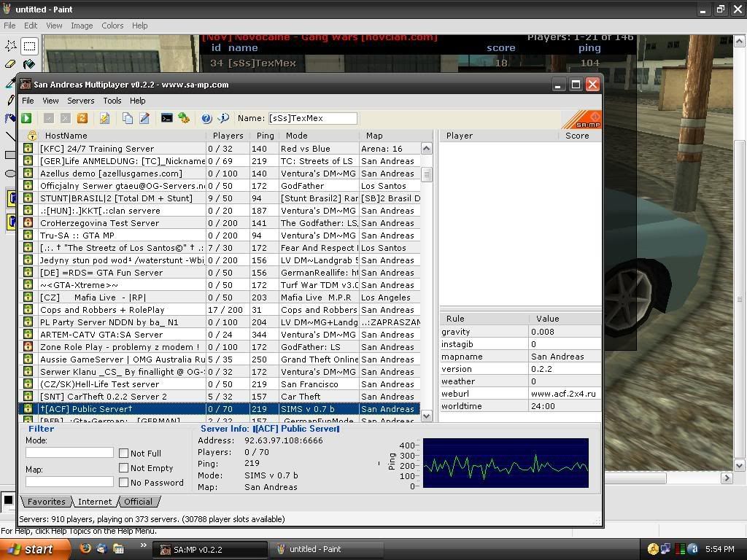Screen dimensions: 747x560
Task: Select the Cops and Robbers + RolePlay server
Action: coord(219,309)
